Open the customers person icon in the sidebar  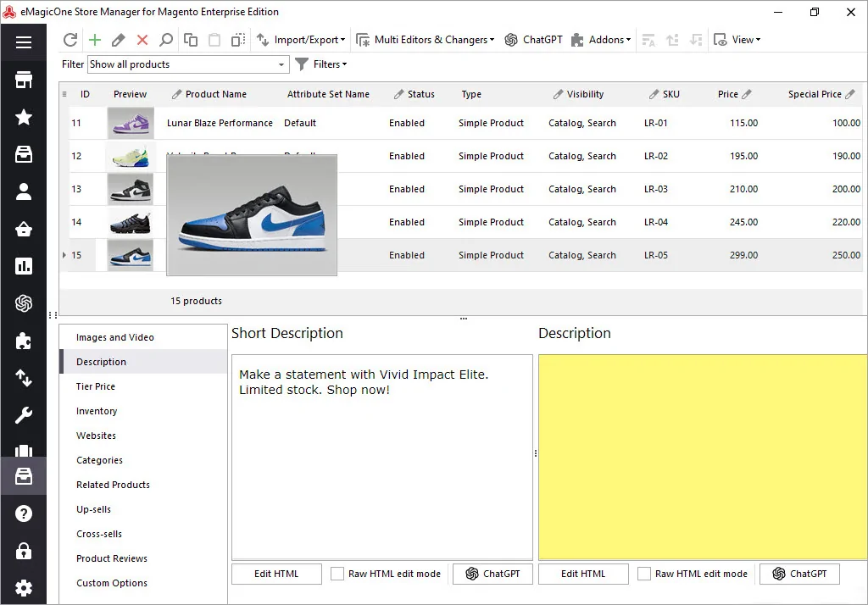[x=23, y=191]
